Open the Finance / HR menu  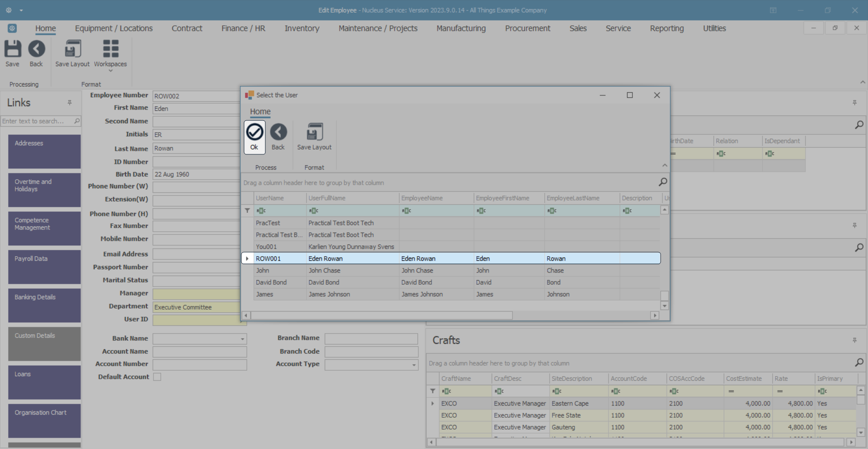tap(243, 28)
